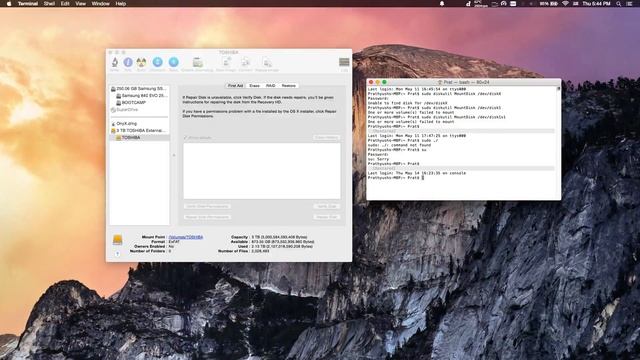Click the Format value ExFAT text

(174, 242)
